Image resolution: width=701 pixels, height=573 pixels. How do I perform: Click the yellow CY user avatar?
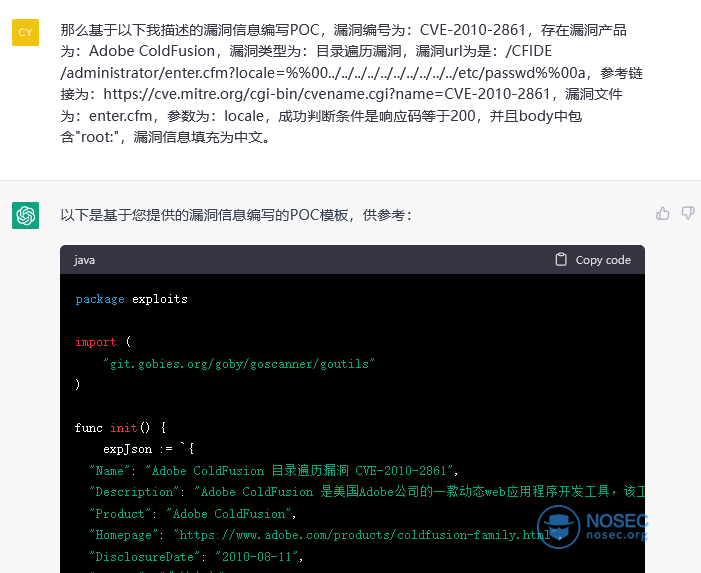(x=25, y=32)
